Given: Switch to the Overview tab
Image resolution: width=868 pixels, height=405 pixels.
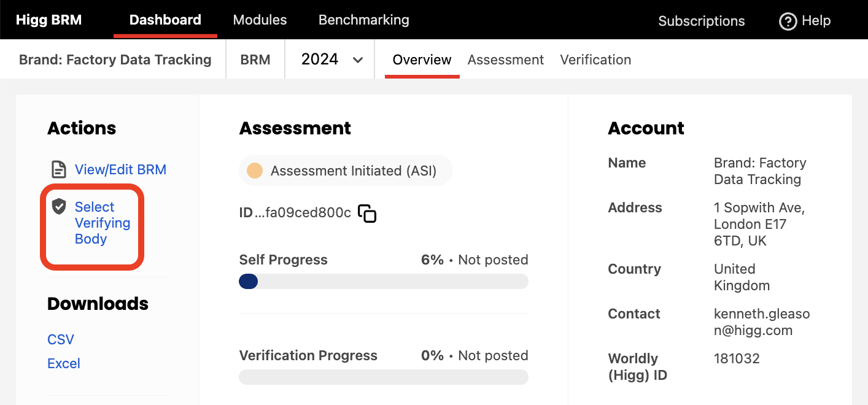Looking at the screenshot, I should tap(422, 60).
